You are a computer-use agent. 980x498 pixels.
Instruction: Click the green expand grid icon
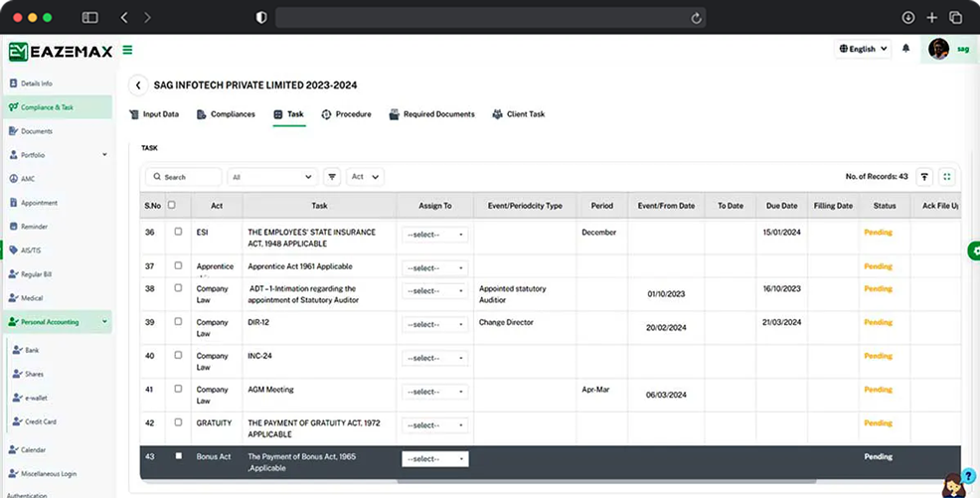click(947, 177)
